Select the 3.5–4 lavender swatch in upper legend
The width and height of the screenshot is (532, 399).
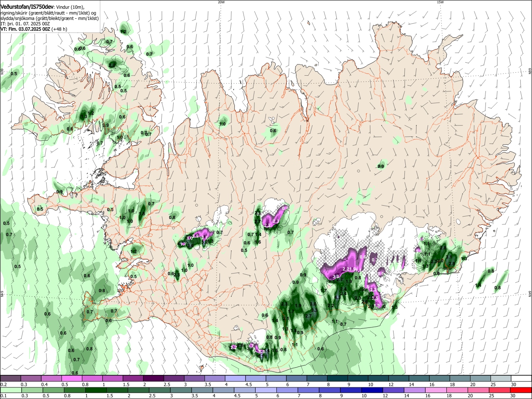click(x=214, y=378)
